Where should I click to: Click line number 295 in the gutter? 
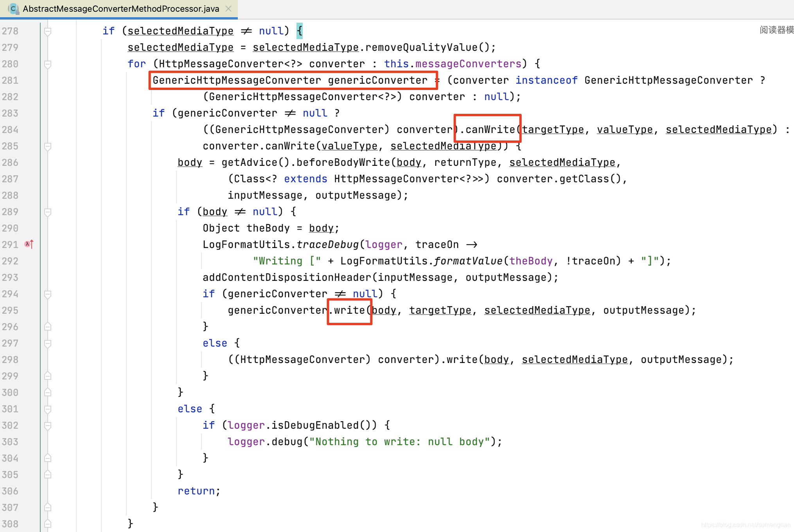tap(10, 310)
